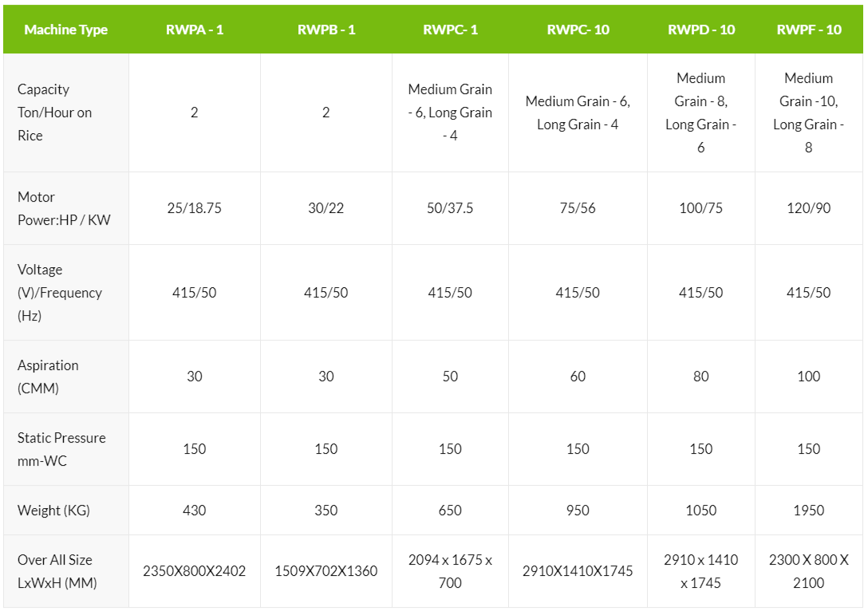
Task: Select the aspiration value 100 cell
Action: pyautogui.click(x=808, y=376)
